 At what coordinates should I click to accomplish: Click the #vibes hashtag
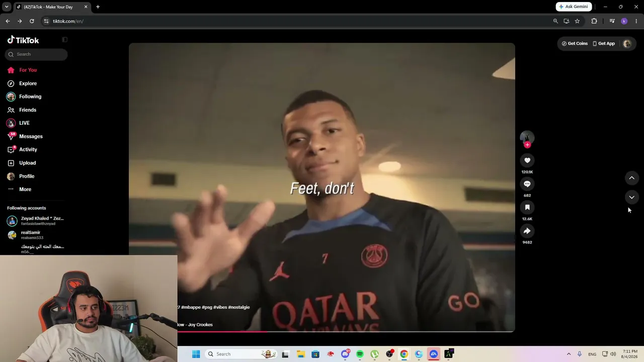(220, 307)
